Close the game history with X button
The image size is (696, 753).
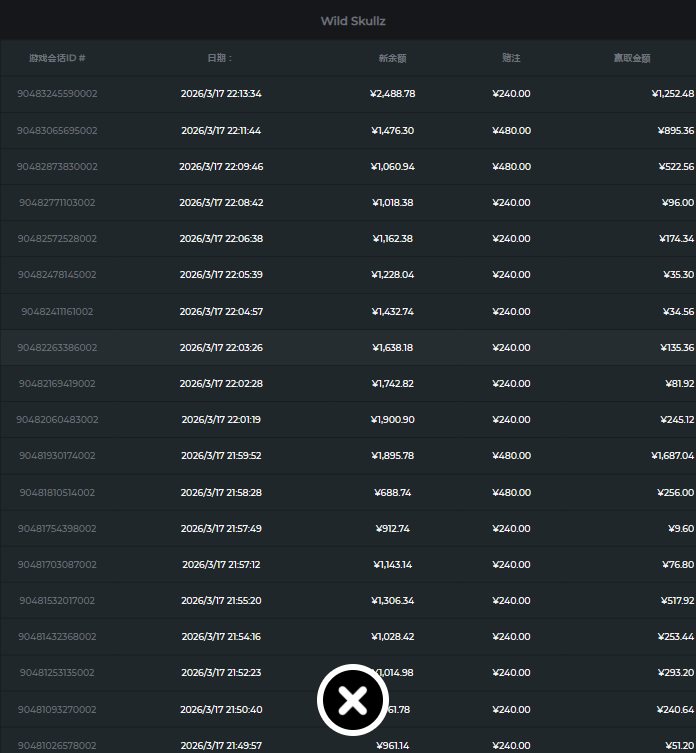pyautogui.click(x=352, y=700)
